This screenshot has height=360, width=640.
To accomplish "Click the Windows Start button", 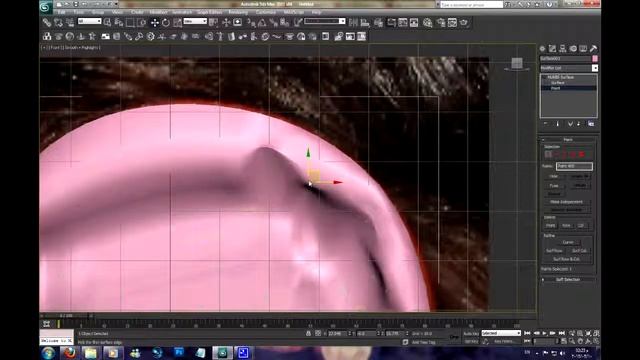I will pyautogui.click(x=48, y=353).
